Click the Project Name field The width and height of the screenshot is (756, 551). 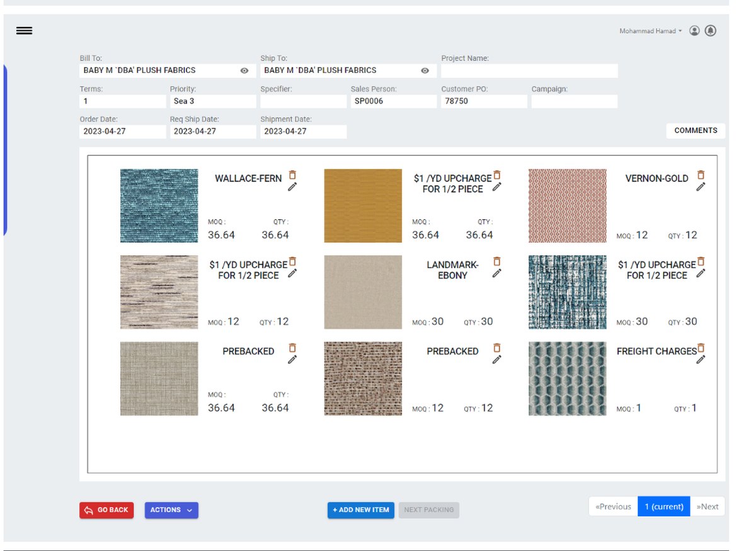[x=529, y=71]
